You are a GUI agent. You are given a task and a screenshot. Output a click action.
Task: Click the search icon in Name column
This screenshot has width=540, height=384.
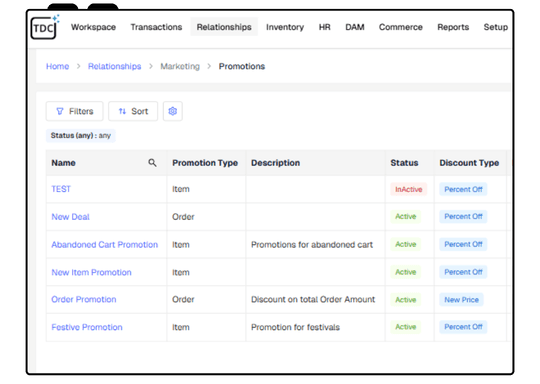pos(152,163)
